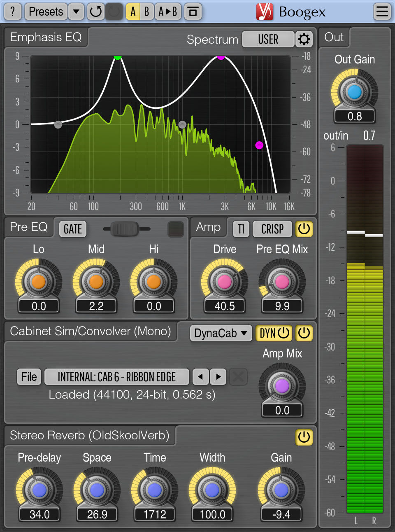The image size is (395, 532).
Task: Toggle the Cabinet Sim power button
Action: click(304, 333)
